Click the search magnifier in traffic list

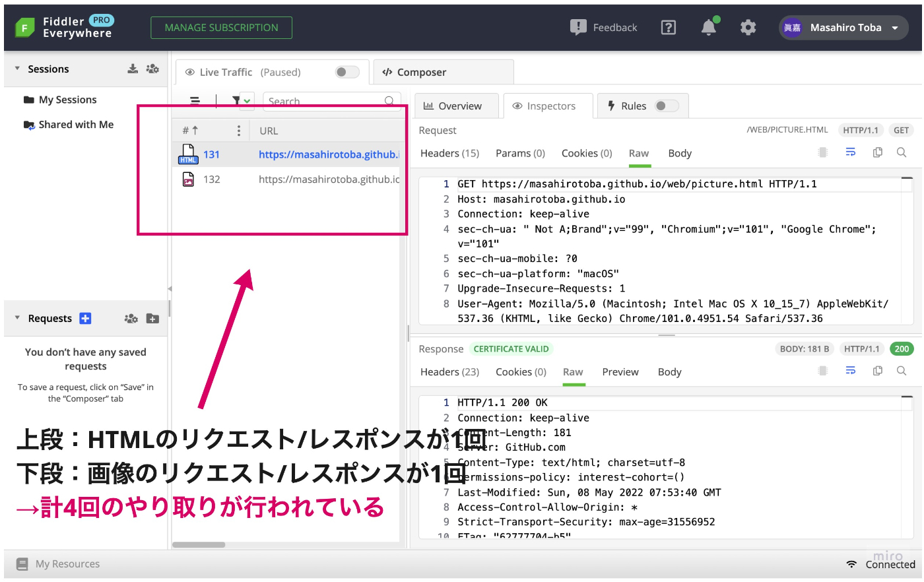click(x=389, y=101)
